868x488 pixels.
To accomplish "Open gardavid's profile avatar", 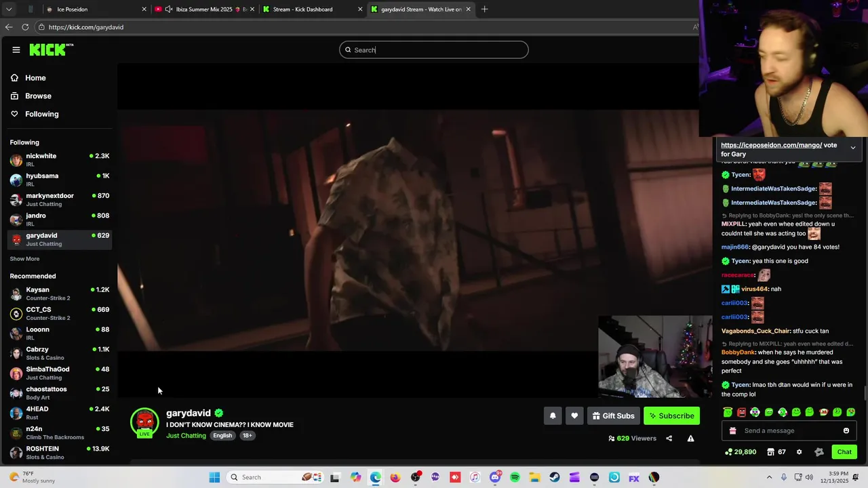I will pyautogui.click(x=144, y=422).
